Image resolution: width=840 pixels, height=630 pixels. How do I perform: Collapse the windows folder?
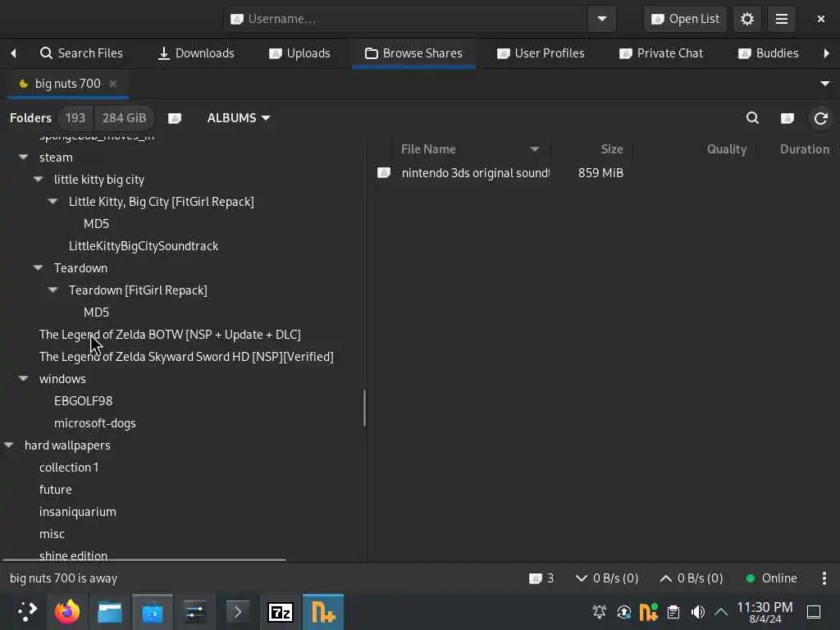tap(23, 379)
